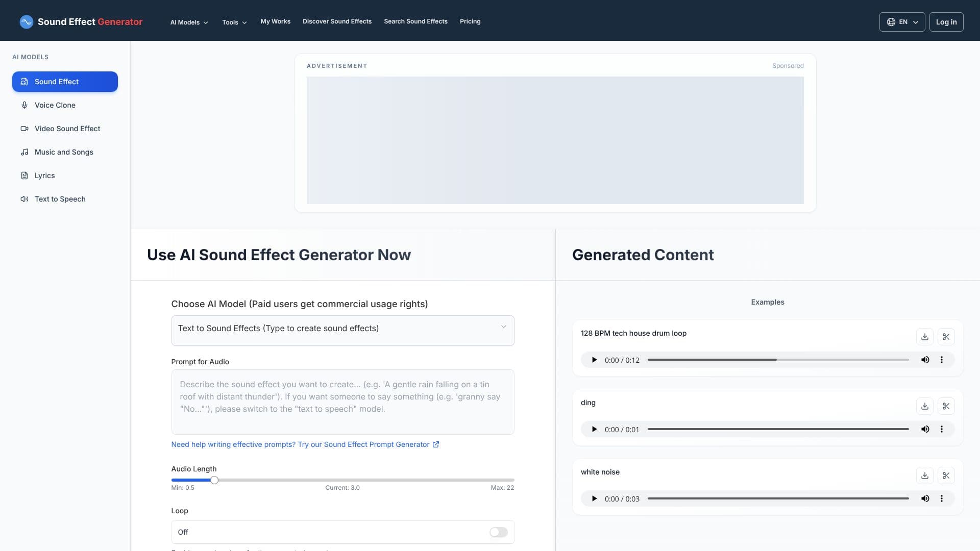
Task: Mute the 128 BPM drum loop player
Action: tap(925, 360)
